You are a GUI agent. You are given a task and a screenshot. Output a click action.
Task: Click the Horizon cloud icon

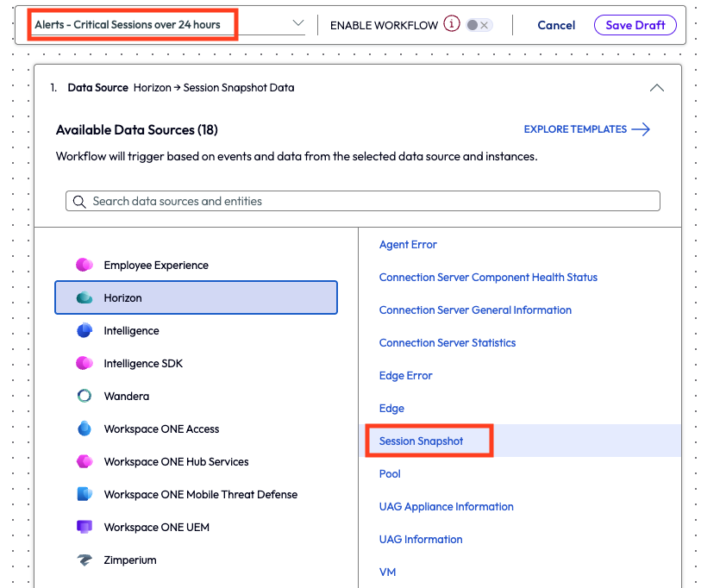[x=84, y=298]
